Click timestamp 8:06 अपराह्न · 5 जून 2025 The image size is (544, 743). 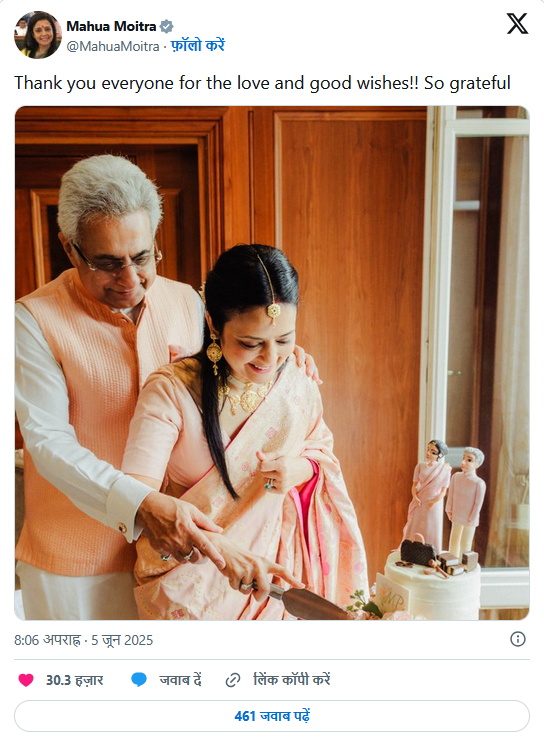83,640
